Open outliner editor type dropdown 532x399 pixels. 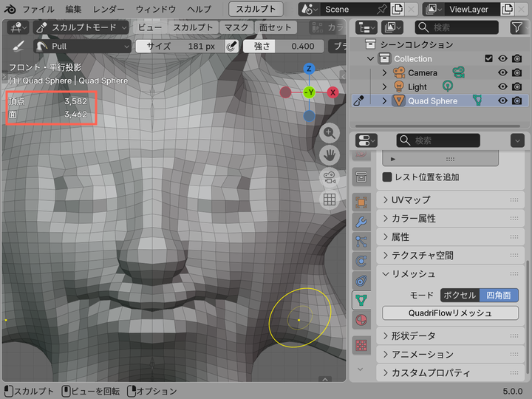(x=366, y=27)
